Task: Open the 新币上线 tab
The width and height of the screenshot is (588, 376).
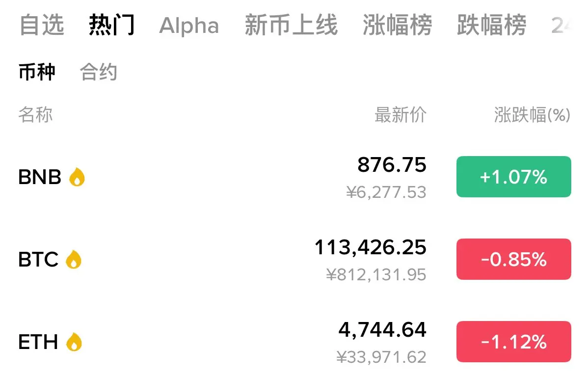Action: tap(292, 25)
